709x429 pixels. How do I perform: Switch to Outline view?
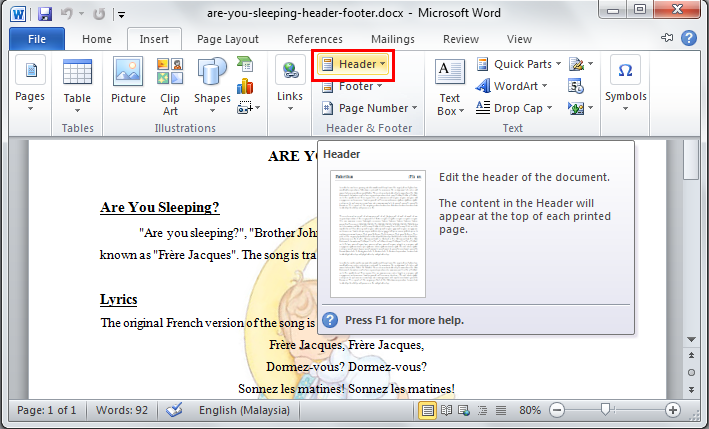482,410
